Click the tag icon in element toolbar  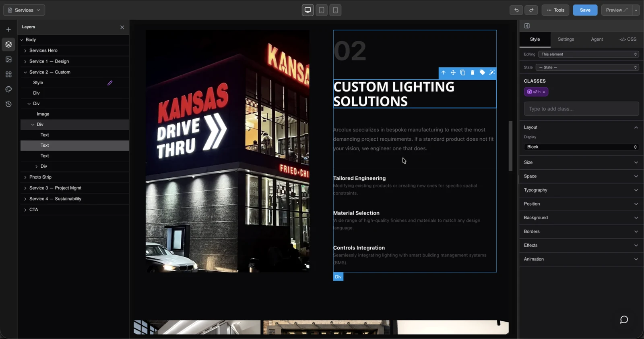point(482,73)
